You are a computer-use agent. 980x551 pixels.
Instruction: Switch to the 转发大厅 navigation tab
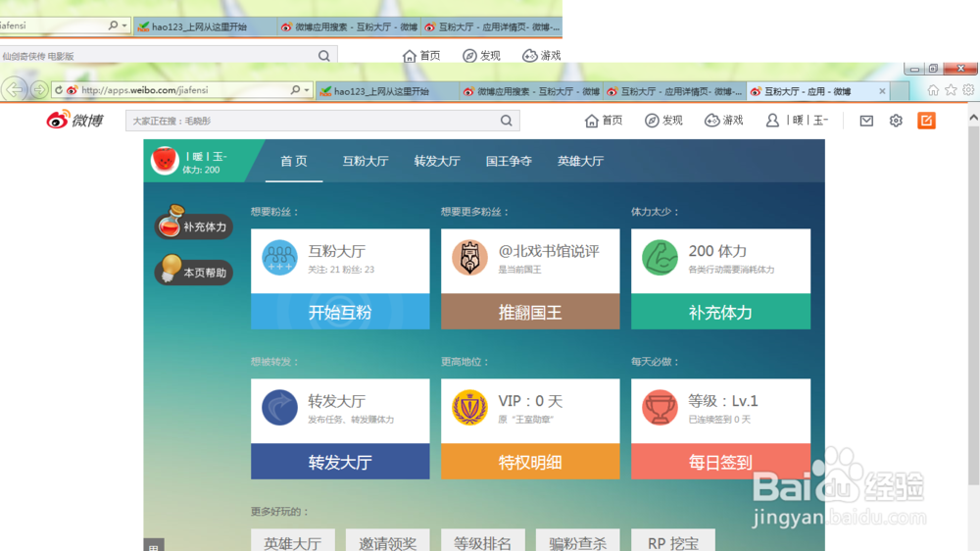pos(437,162)
